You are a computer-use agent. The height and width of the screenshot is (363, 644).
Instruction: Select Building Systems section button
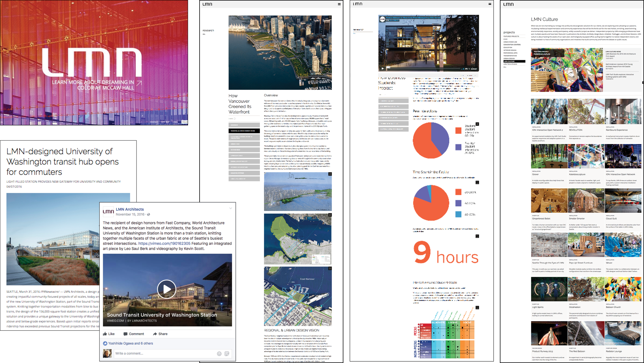coord(244,173)
